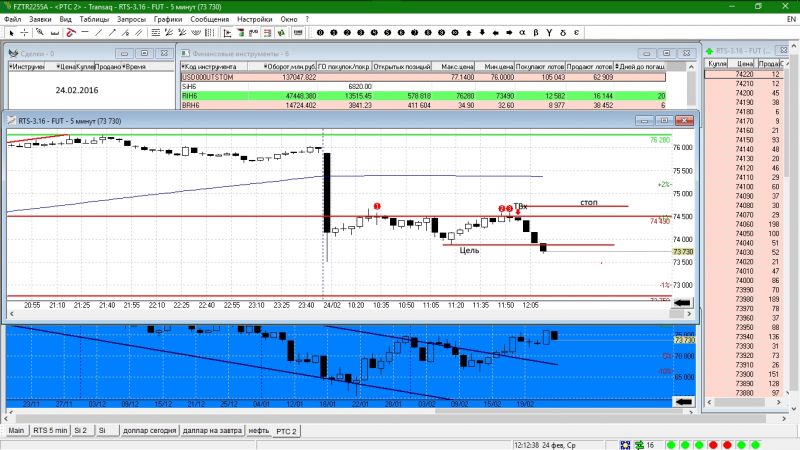Select the vertical time zones lines tool
Screen dimensions: 800x450
click(209, 33)
